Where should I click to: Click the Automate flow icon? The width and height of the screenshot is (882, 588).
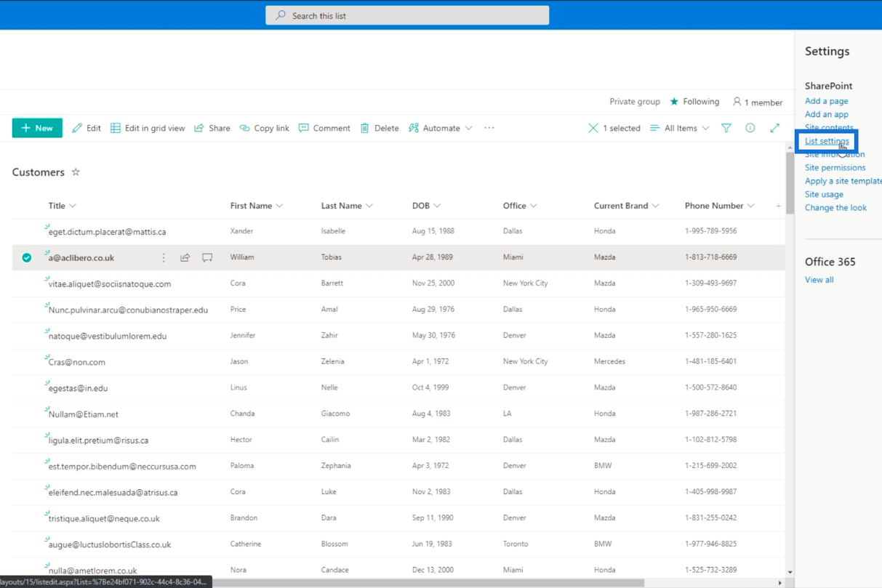[x=414, y=128]
